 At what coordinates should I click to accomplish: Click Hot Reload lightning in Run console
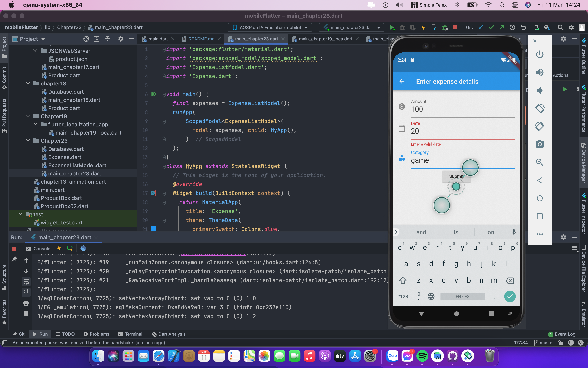59,248
